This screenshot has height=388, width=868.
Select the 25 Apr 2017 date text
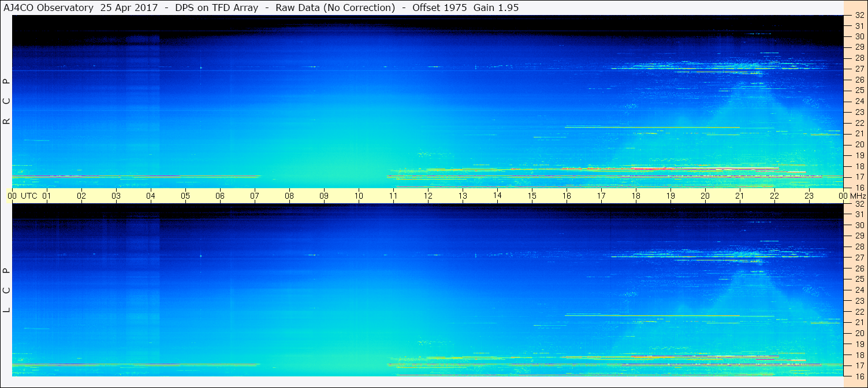pyautogui.click(x=129, y=8)
